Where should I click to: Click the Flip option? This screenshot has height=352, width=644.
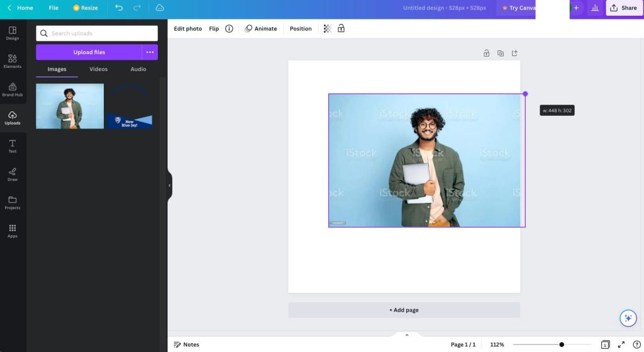pyautogui.click(x=214, y=29)
